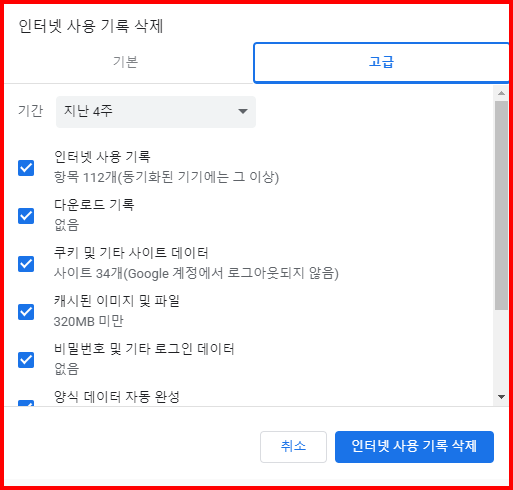Viewport: 513px width, 490px height.
Task: Click 없음 under 비밀번호 및 기타 로그인 데이터
Action: click(x=66, y=369)
